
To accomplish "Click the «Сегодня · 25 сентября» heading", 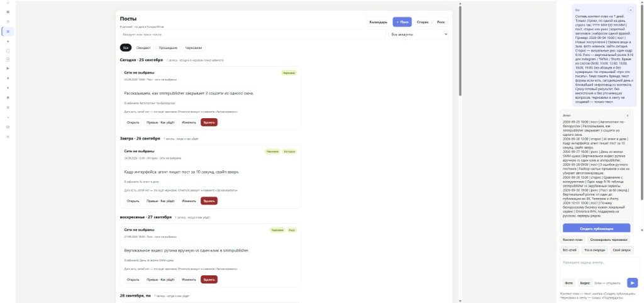I will coord(142,60).
